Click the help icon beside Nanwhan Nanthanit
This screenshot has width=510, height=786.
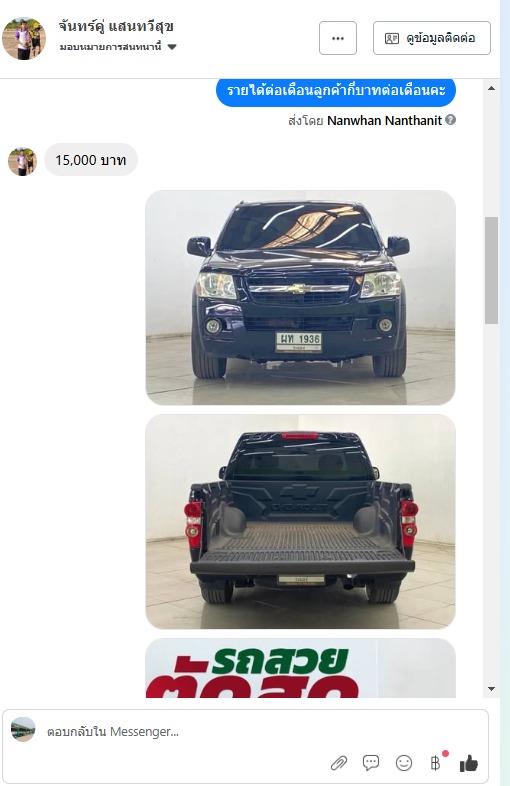450,120
